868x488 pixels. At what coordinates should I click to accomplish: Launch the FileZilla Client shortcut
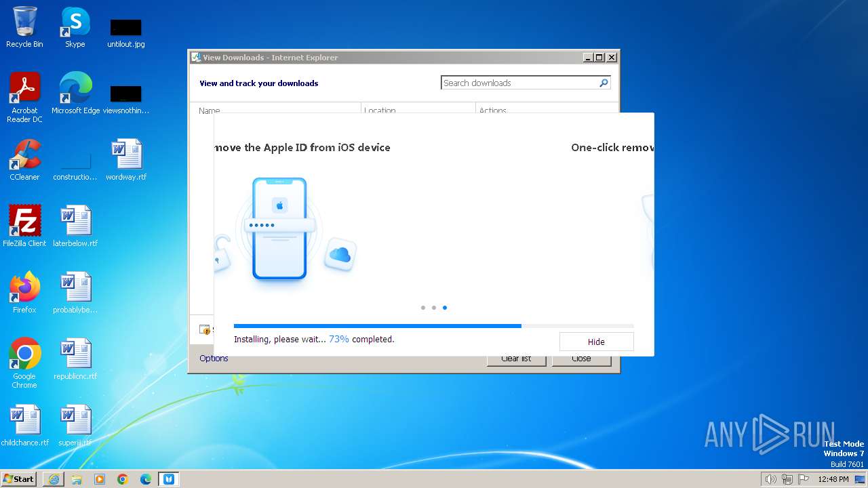(x=24, y=226)
